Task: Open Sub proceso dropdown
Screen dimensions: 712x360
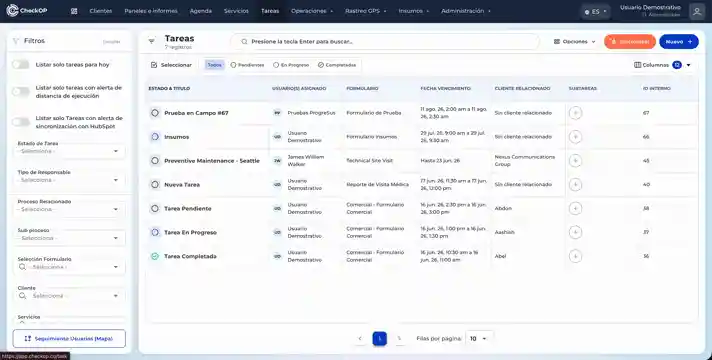Action: (69, 238)
